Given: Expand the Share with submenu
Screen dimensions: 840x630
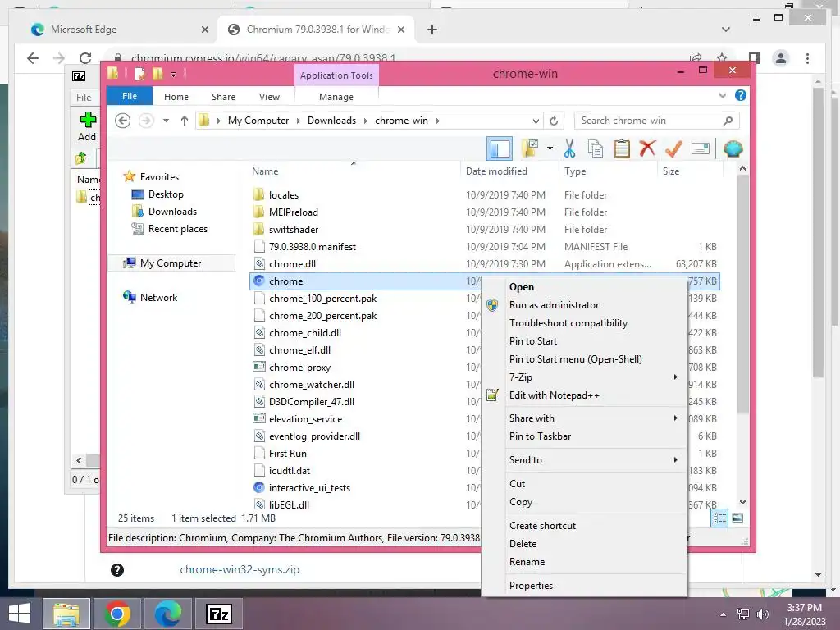Looking at the screenshot, I should [x=584, y=418].
